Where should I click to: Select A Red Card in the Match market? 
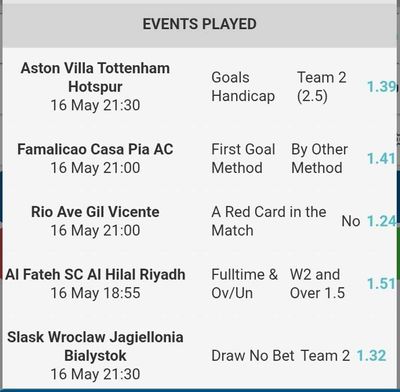click(x=269, y=221)
